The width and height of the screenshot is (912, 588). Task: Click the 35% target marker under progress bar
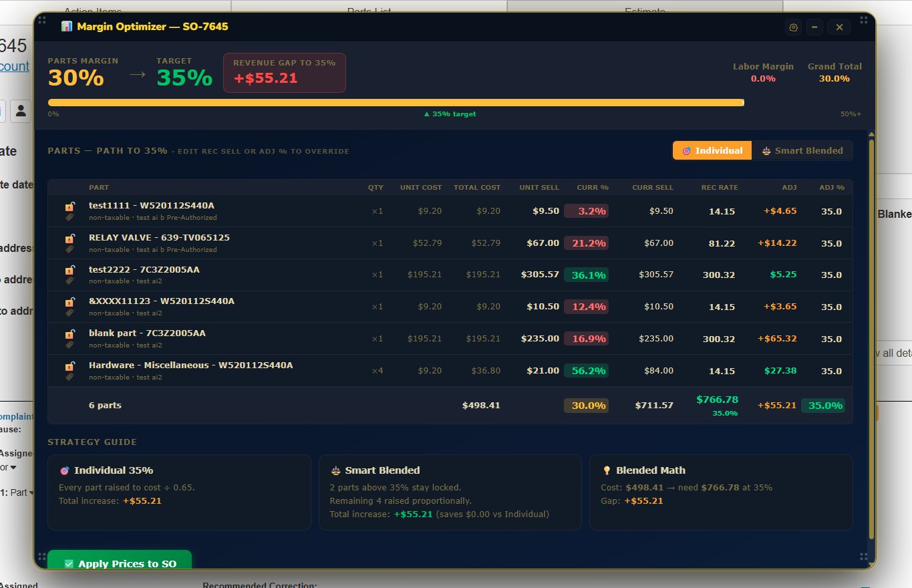point(450,114)
